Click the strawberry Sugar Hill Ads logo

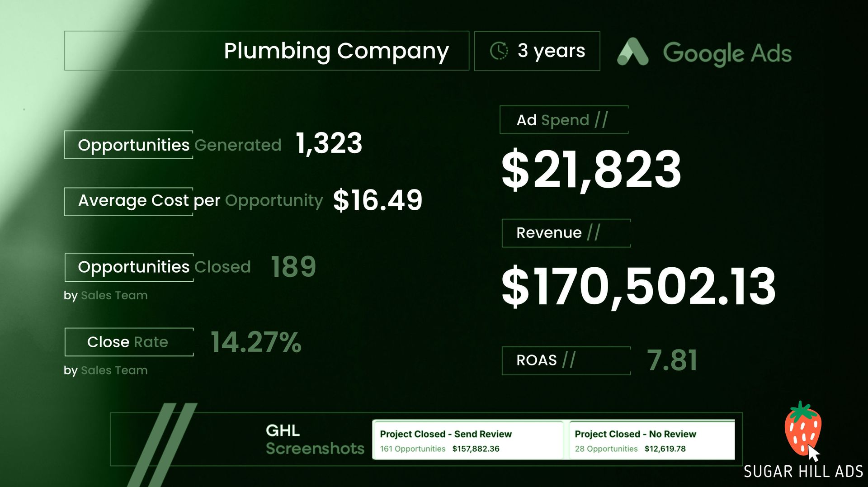pos(803,428)
